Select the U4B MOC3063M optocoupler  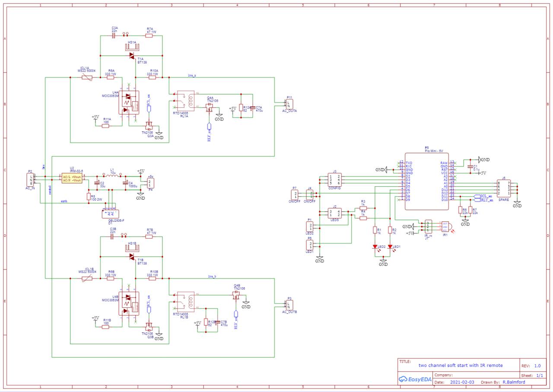pos(130,304)
